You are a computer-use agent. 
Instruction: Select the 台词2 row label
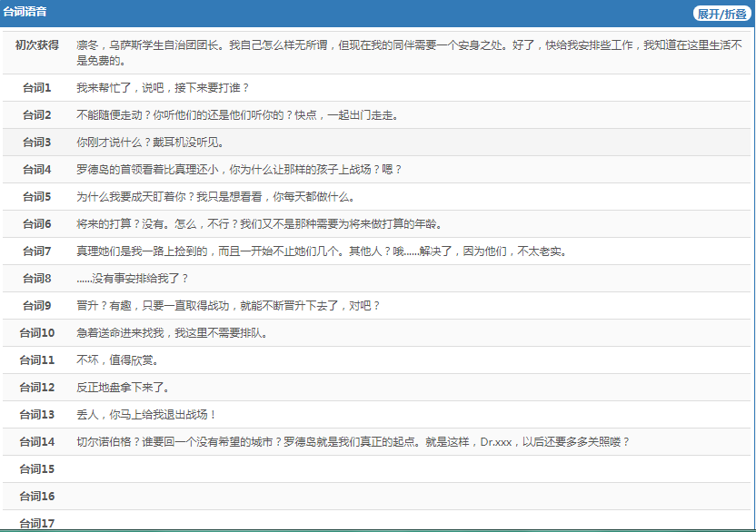pyautogui.click(x=37, y=115)
